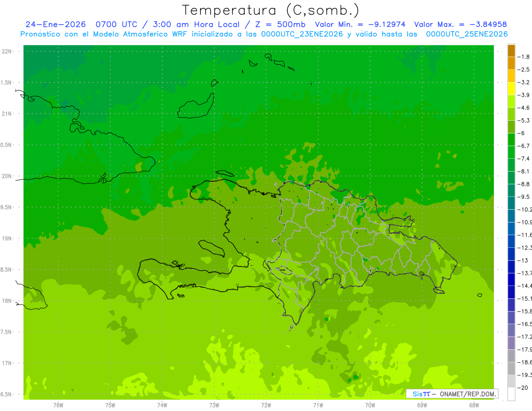Click the 21N latitude label
This screenshot has width=532, height=411.
click(x=6, y=114)
